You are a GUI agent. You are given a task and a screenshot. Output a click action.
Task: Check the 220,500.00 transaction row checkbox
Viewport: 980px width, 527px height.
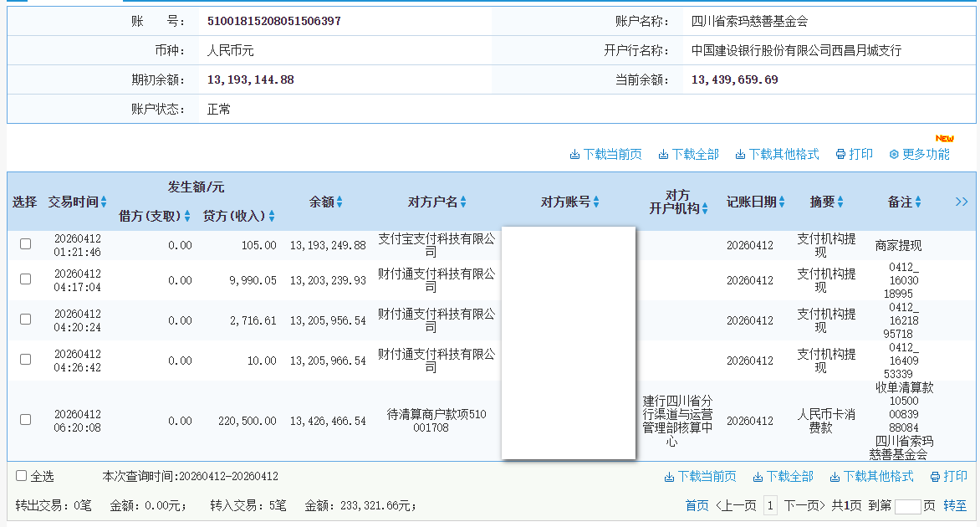[x=26, y=420]
